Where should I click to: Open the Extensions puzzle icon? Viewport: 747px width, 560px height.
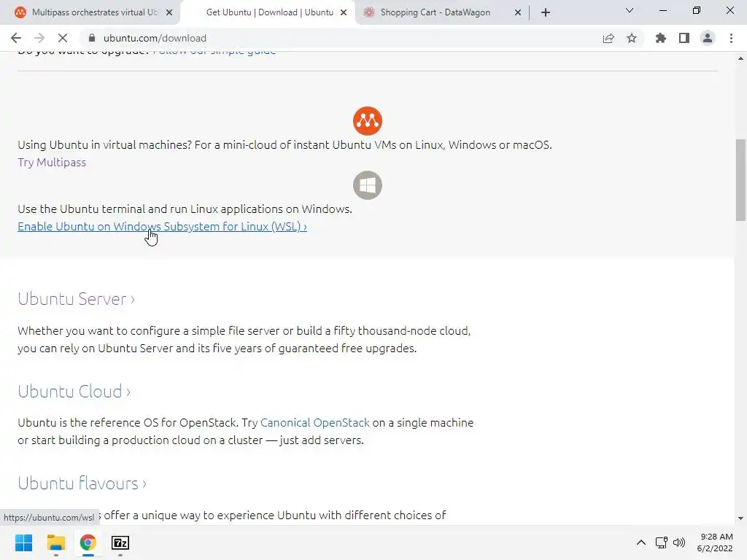pyautogui.click(x=661, y=38)
